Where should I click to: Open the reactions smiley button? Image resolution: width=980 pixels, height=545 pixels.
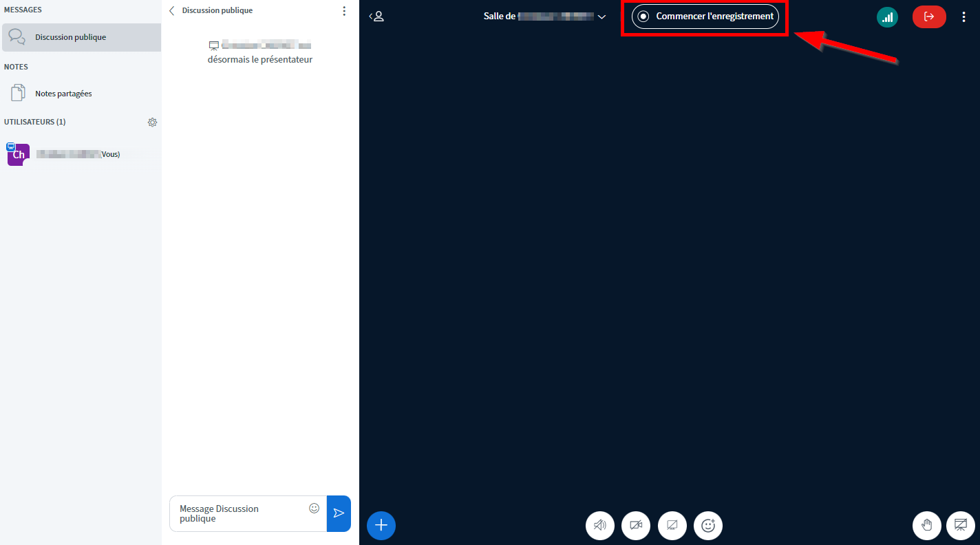point(708,526)
